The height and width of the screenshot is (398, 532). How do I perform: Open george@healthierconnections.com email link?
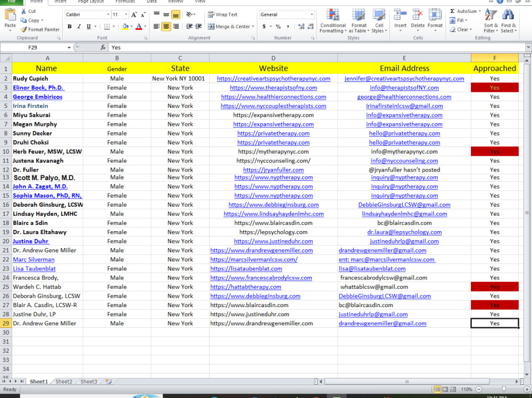click(x=404, y=97)
